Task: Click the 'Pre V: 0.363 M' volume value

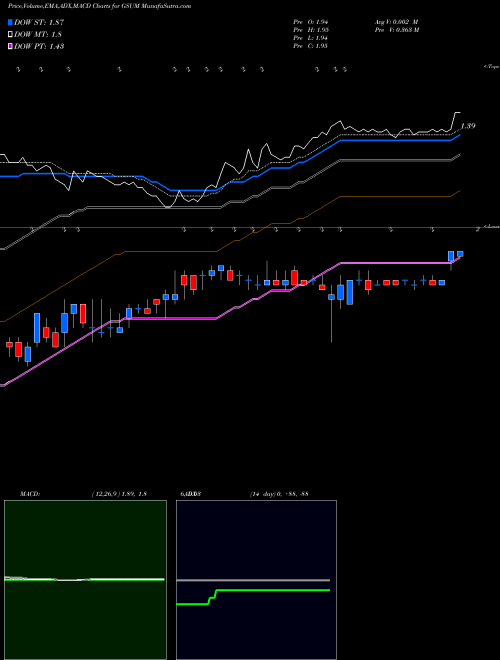Action: 396,30
